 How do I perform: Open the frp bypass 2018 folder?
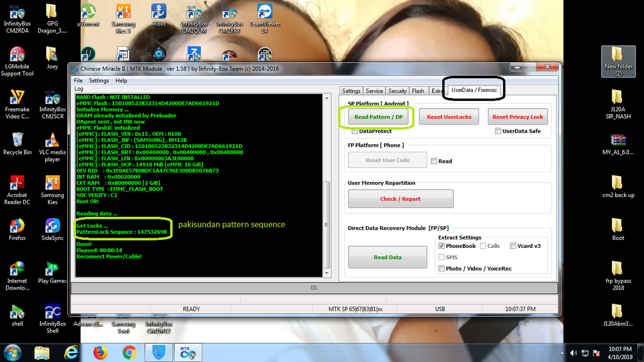click(x=618, y=276)
